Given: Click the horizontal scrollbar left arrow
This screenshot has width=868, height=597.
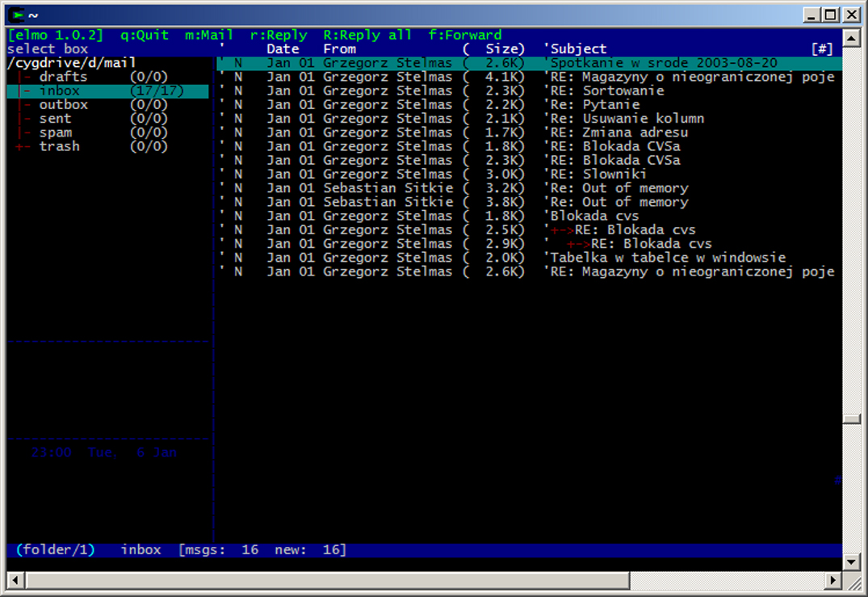Looking at the screenshot, I should (x=15, y=580).
